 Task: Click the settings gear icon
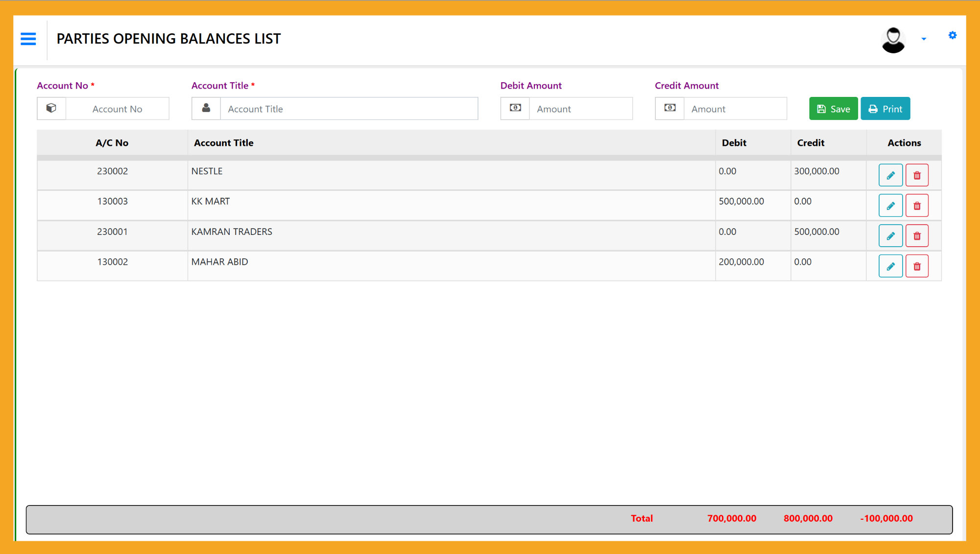(952, 35)
